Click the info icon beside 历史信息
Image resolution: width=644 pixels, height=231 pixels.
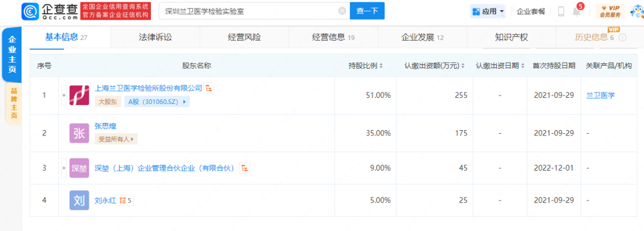tap(622, 38)
